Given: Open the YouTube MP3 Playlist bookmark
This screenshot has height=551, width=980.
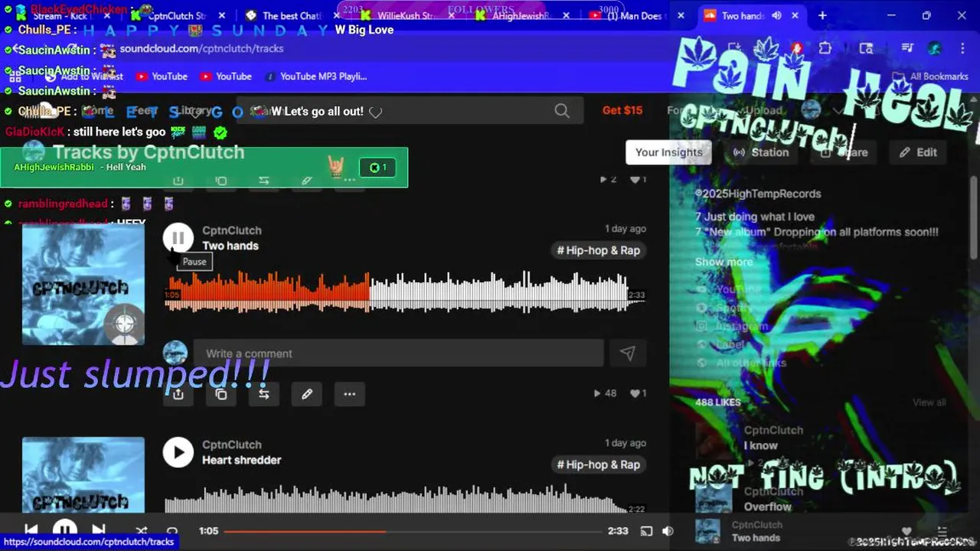Looking at the screenshot, I should point(315,77).
